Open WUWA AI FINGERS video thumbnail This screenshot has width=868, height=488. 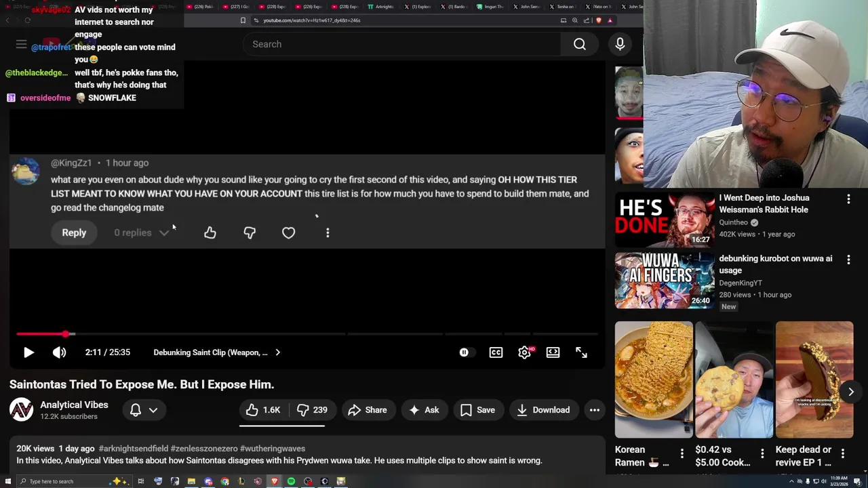point(665,281)
